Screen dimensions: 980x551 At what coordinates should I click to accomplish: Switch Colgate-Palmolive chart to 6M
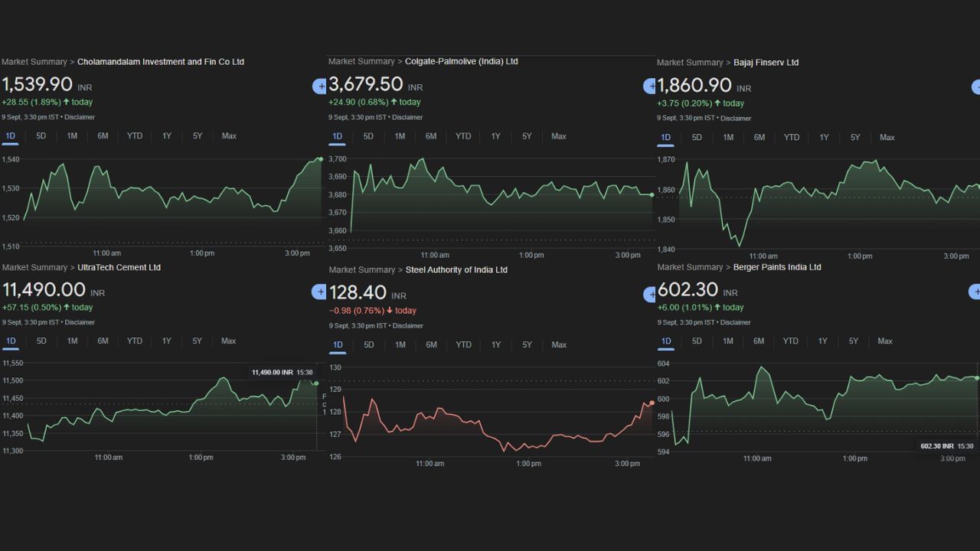coord(431,136)
